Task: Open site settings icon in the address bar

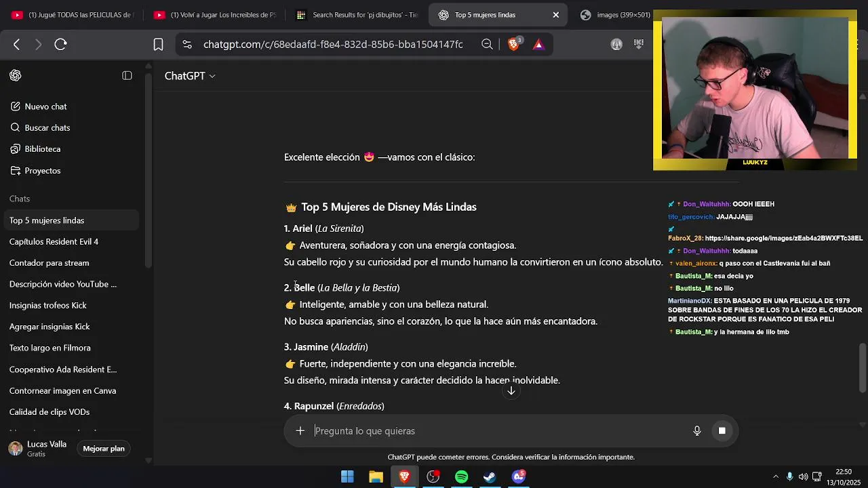Action: [x=186, y=44]
